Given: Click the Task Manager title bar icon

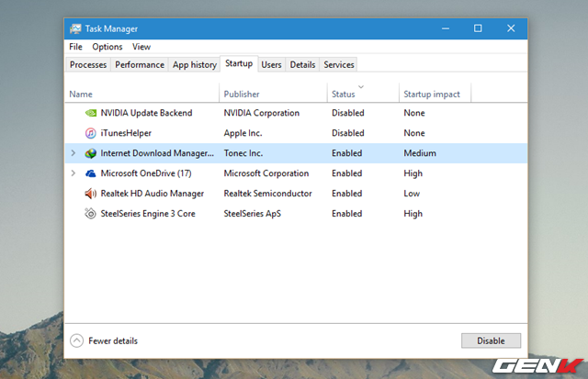Looking at the screenshot, I should click(75, 28).
